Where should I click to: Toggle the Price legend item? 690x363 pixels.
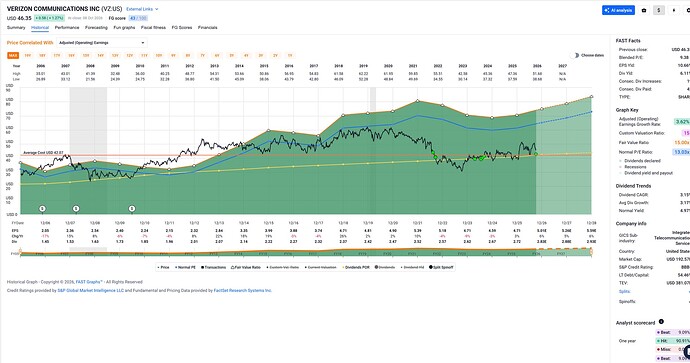(x=164, y=267)
